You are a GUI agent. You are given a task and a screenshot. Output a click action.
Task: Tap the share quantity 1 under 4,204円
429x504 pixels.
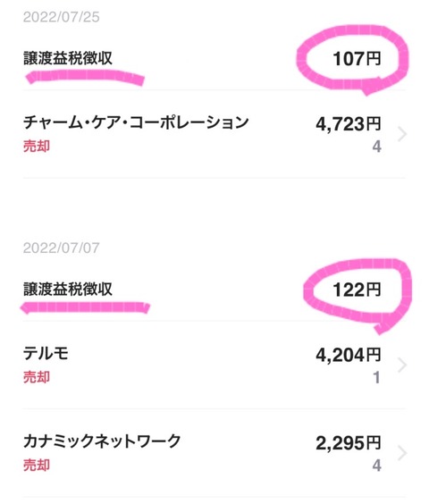376,377
